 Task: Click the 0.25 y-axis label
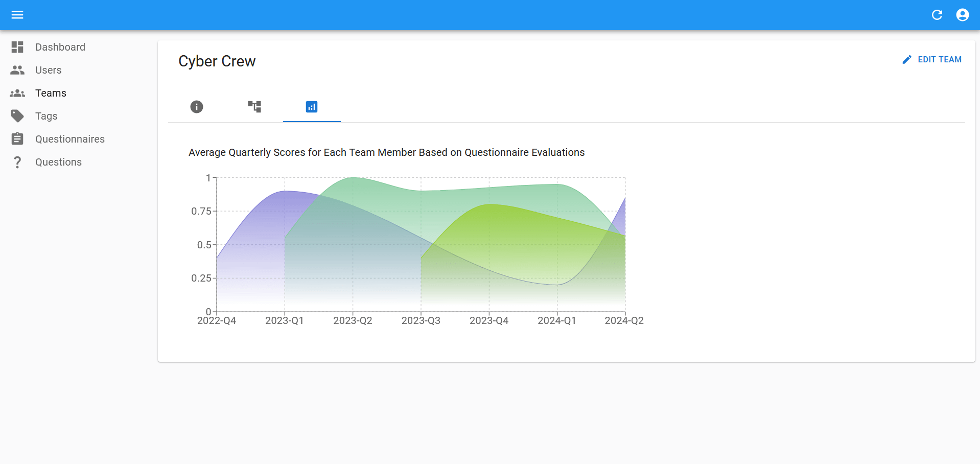click(201, 278)
